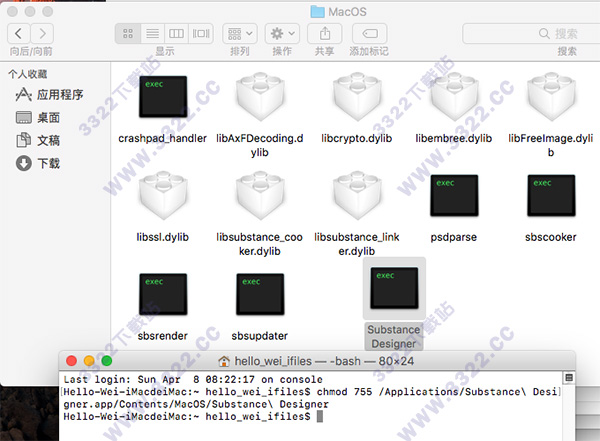Viewport: 600px width, 441px height.
Task: Select the Substance Designer exec icon
Action: coord(394,288)
